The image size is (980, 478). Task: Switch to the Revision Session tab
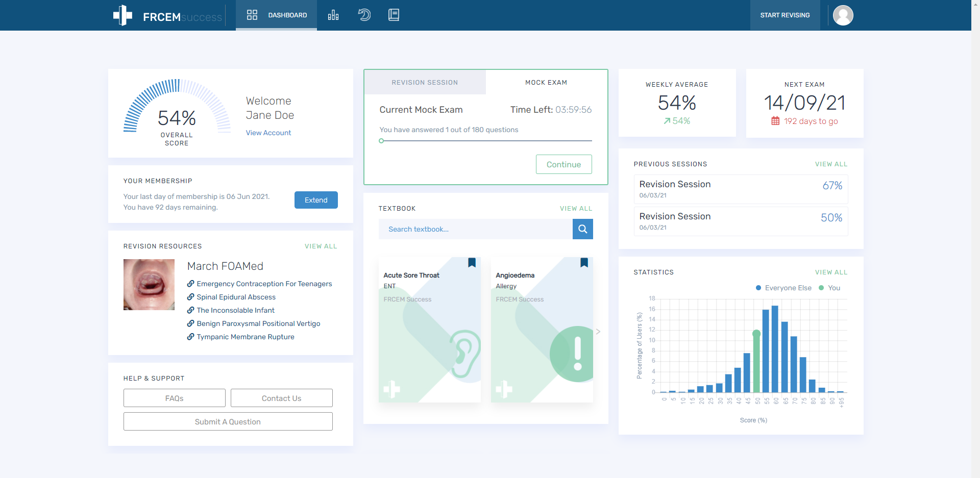click(x=425, y=83)
